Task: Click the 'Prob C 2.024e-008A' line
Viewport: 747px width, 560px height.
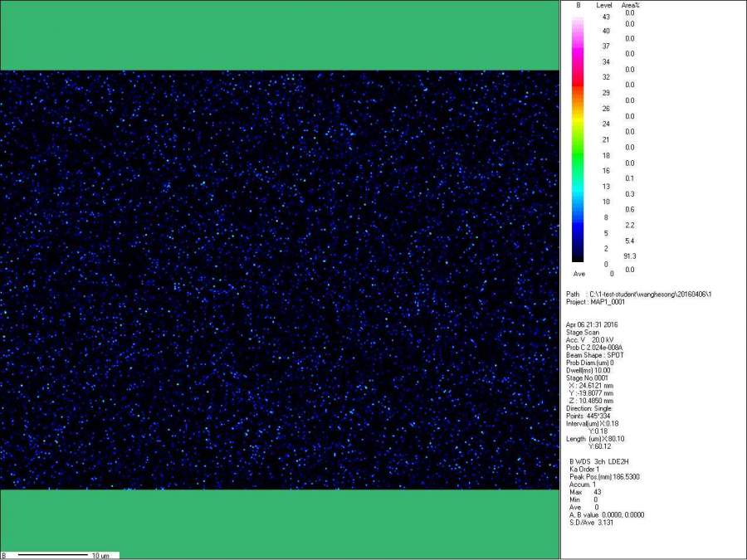Action: click(x=594, y=348)
